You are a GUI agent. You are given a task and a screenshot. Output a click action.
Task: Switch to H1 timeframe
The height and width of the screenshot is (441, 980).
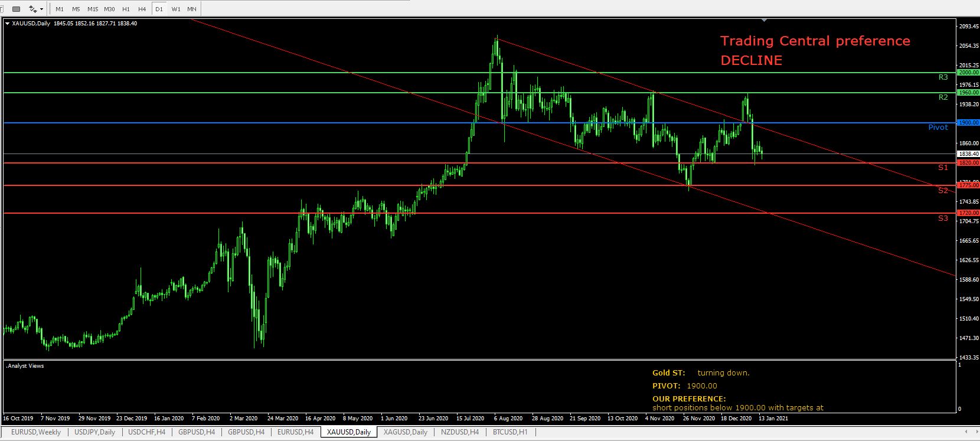click(x=126, y=9)
